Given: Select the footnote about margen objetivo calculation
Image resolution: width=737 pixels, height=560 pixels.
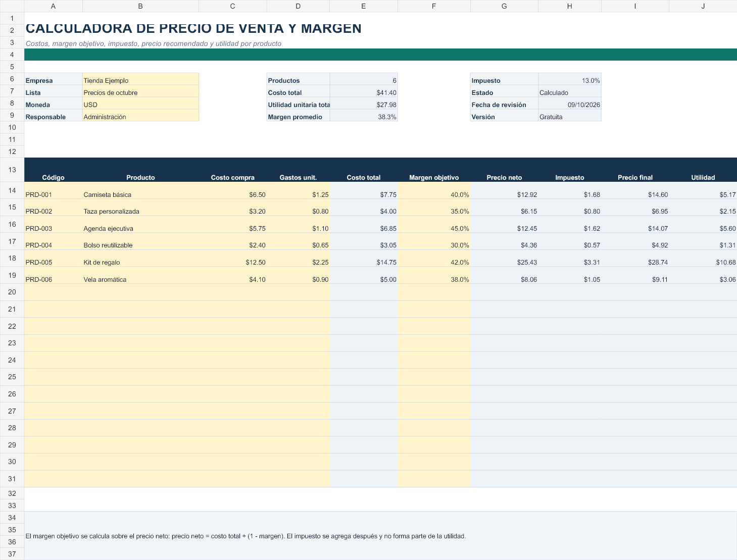Looking at the screenshot, I should 245,536.
